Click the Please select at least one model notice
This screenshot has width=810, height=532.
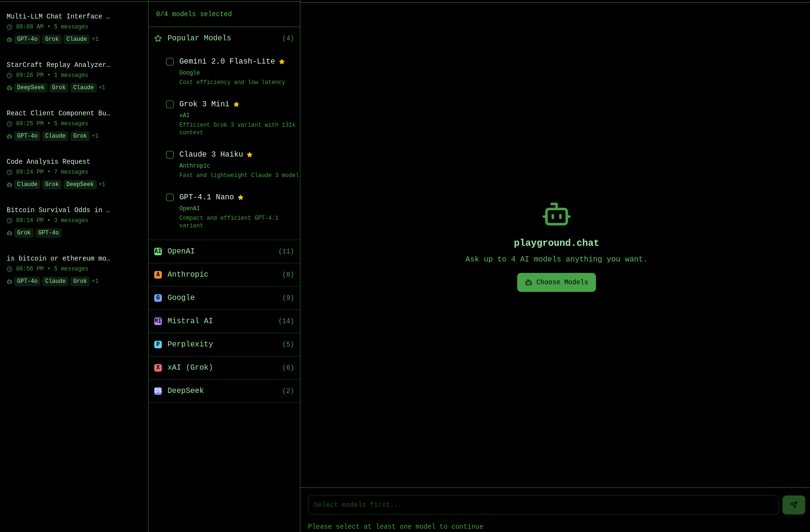point(396,527)
